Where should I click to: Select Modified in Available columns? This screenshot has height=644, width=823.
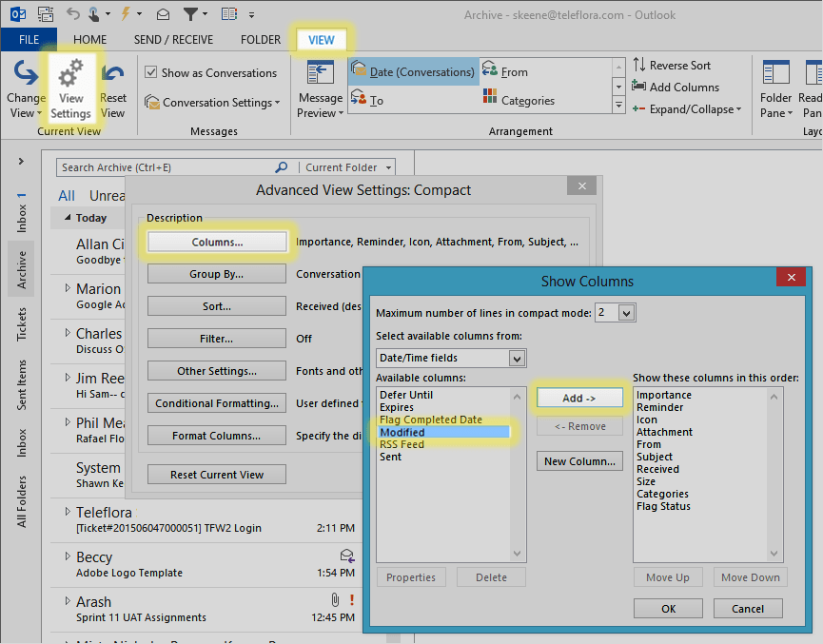pyautogui.click(x=443, y=432)
